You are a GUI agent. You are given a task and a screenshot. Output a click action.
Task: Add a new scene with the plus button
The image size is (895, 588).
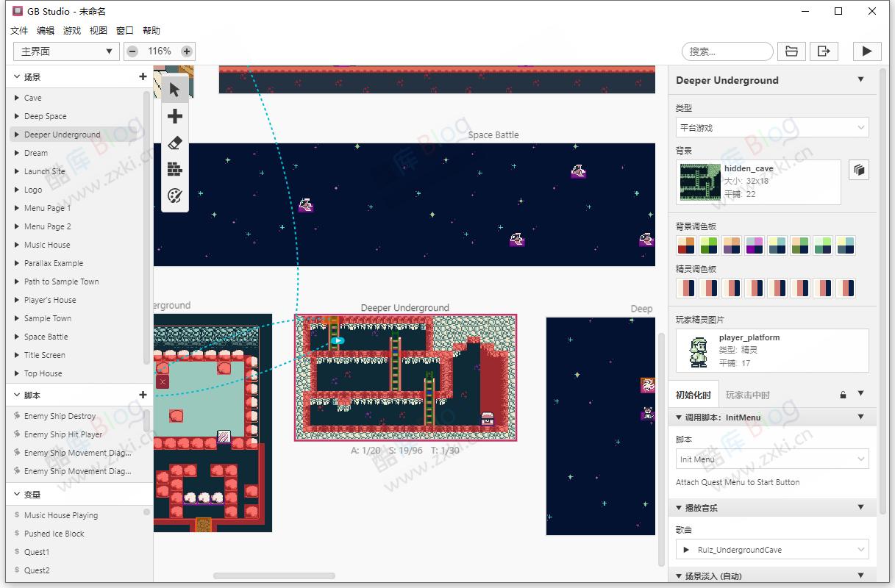coord(142,76)
